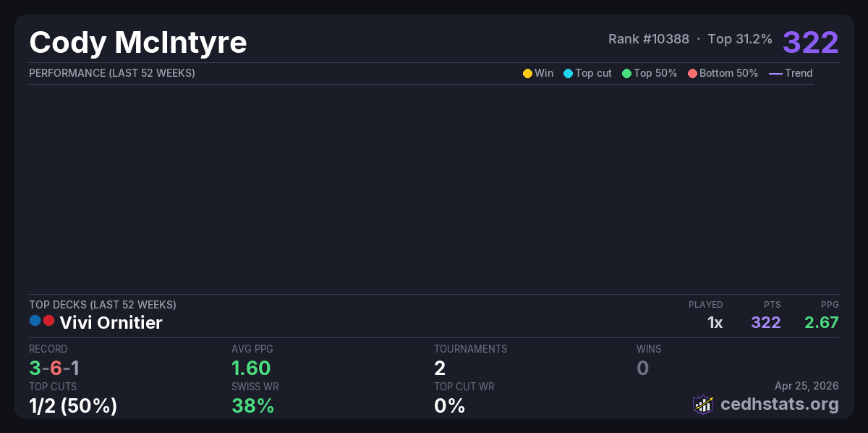Click the 2.67 deck PPG value
Screen dimensions: 868x433
[x=821, y=323]
